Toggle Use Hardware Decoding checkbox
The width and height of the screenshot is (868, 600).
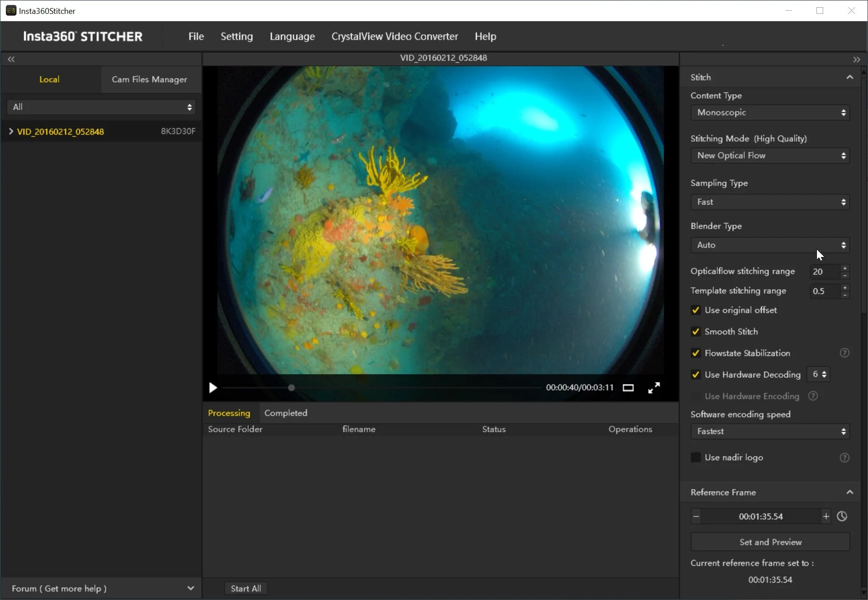pyautogui.click(x=695, y=374)
